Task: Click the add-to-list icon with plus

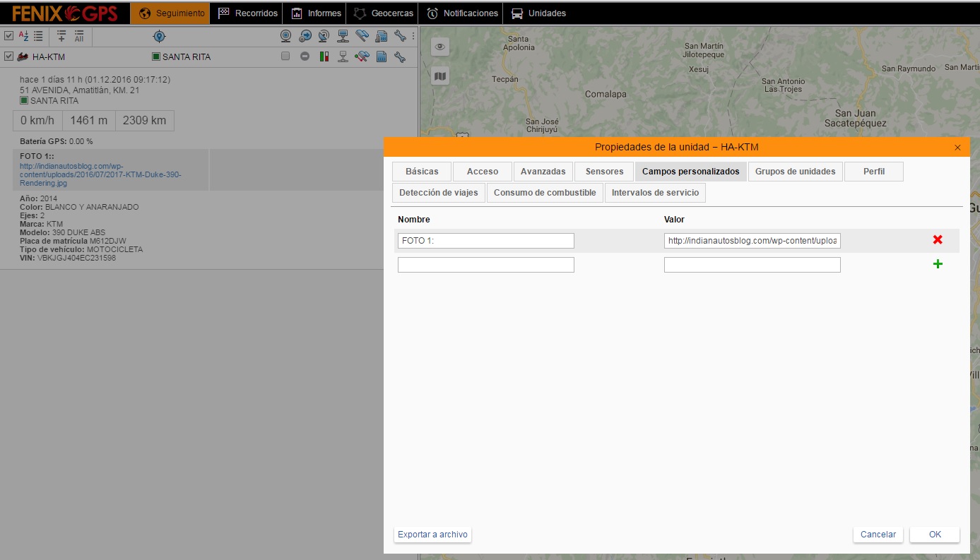Action: point(61,36)
